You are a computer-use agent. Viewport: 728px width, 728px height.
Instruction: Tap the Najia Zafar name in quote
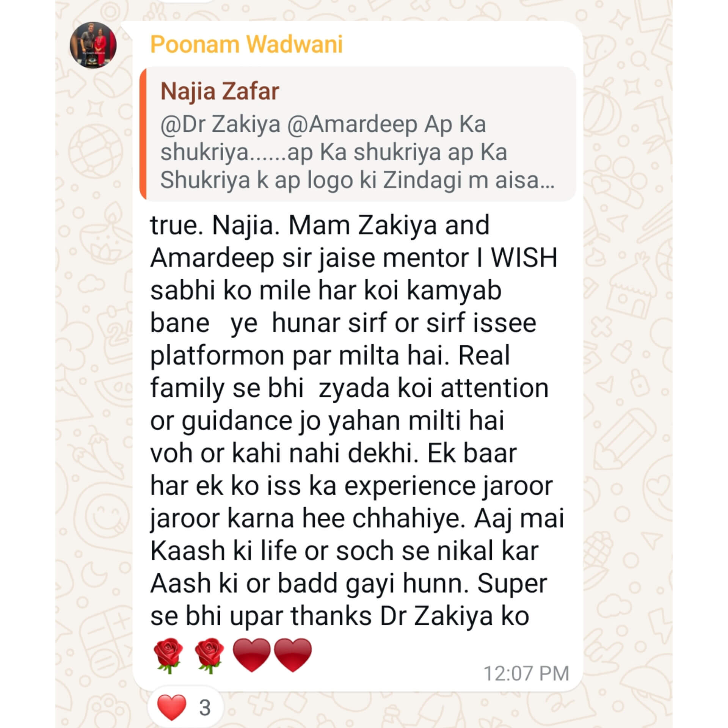[x=220, y=91]
